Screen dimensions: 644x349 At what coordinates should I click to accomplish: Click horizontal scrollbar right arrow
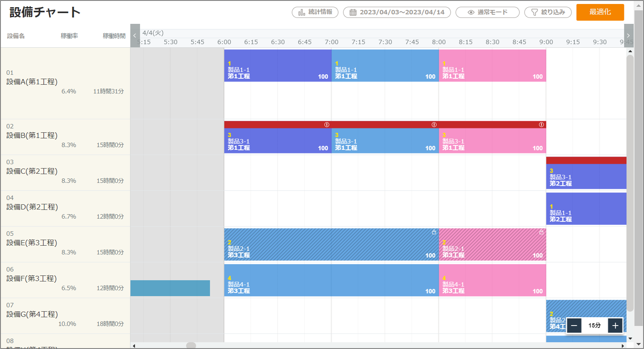click(623, 346)
